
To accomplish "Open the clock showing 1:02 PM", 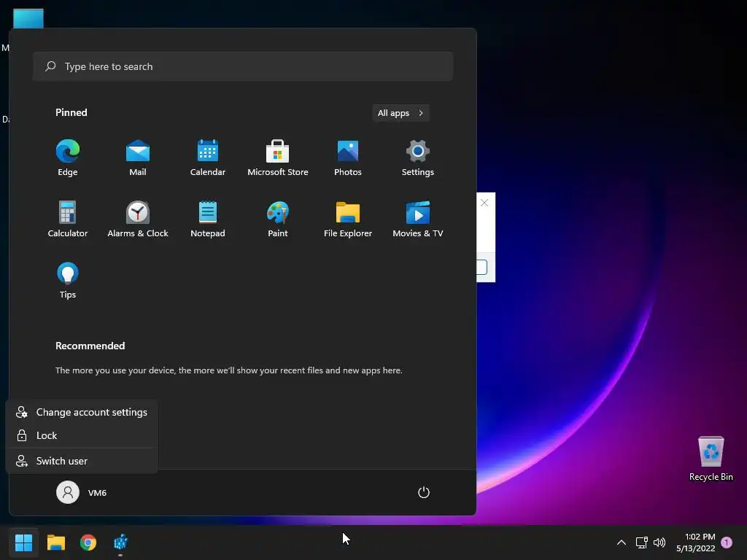I will coord(695,542).
